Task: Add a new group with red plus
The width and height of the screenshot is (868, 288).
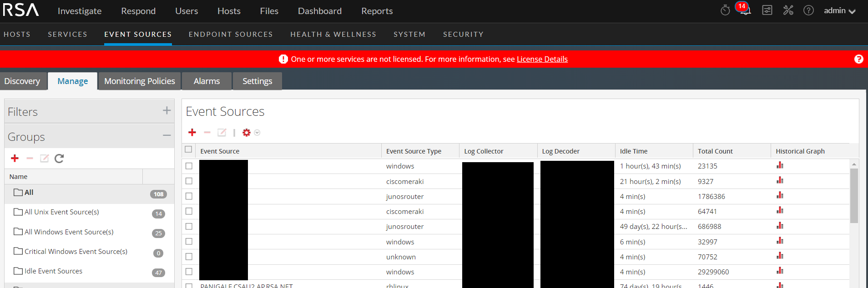Action: click(x=15, y=158)
